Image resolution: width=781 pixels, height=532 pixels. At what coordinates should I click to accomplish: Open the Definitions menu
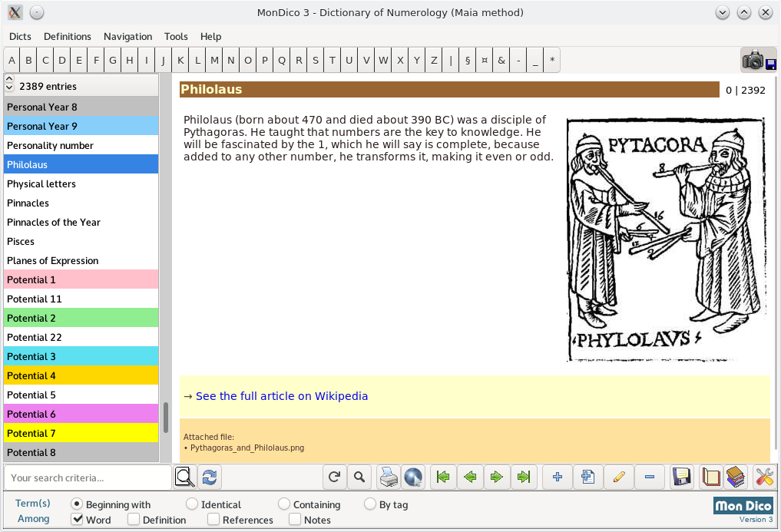[x=68, y=36]
